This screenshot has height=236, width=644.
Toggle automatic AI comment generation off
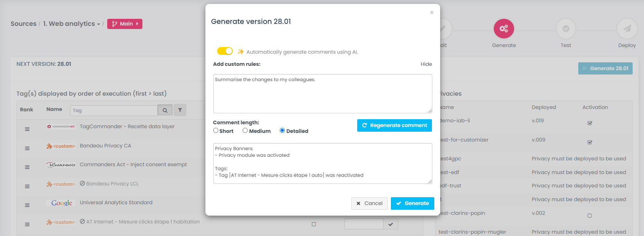coord(225,51)
